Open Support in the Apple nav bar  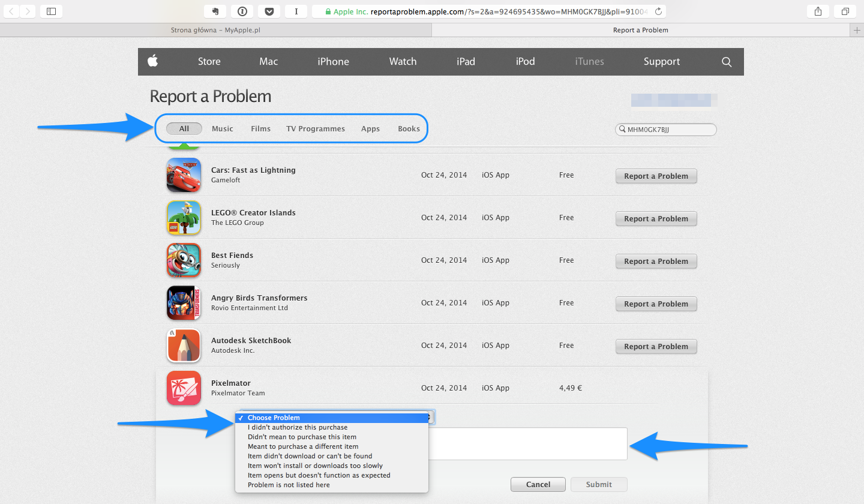tap(662, 61)
